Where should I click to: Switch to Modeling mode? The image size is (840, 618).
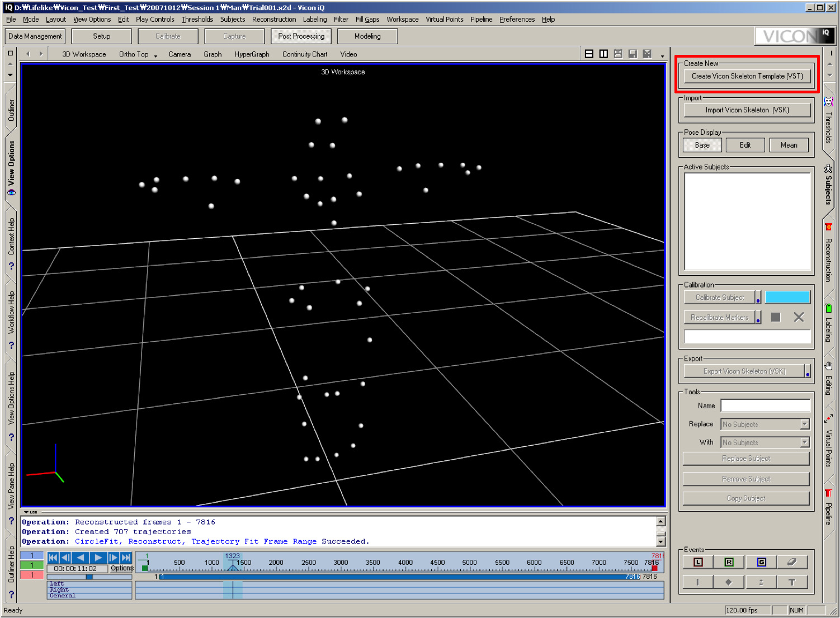367,36
